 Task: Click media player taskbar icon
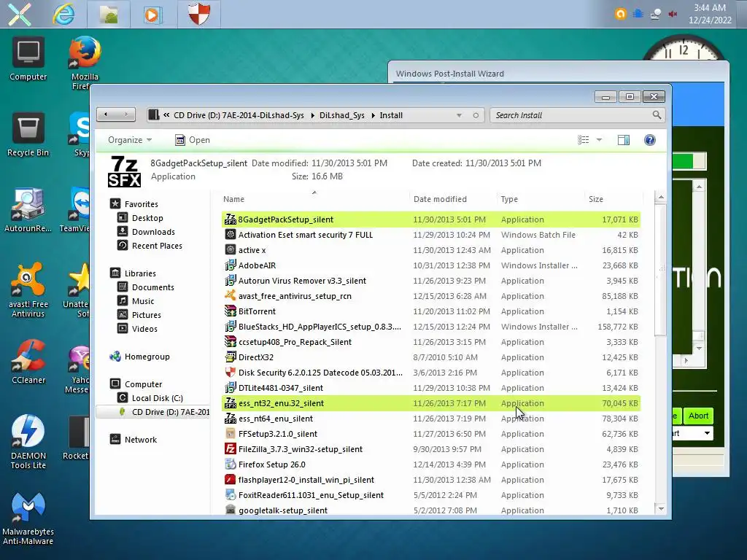152,15
